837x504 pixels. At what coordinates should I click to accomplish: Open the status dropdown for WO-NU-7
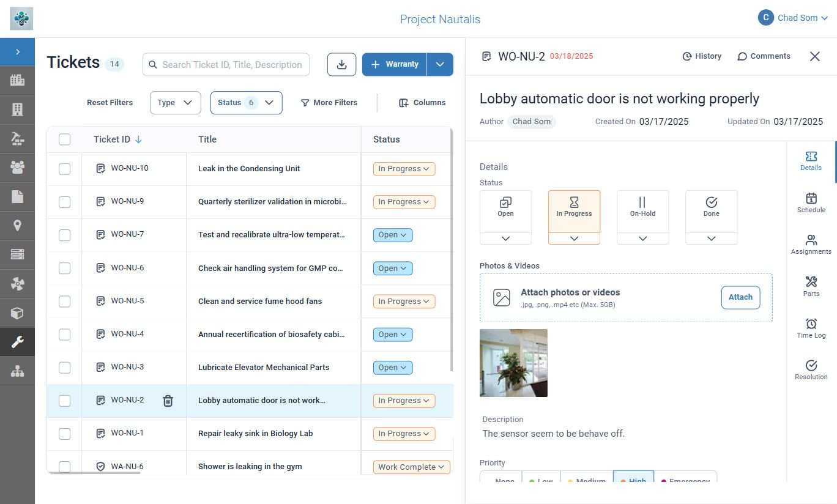click(x=392, y=234)
